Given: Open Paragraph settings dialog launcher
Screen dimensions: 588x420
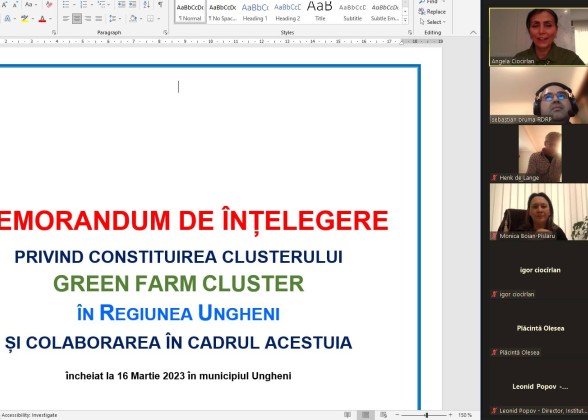Looking at the screenshot, I should coord(165,33).
